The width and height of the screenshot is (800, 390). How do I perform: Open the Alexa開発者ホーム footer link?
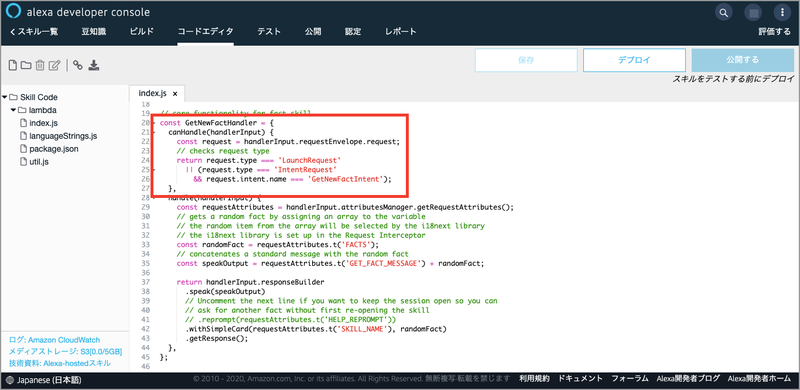pos(759,379)
